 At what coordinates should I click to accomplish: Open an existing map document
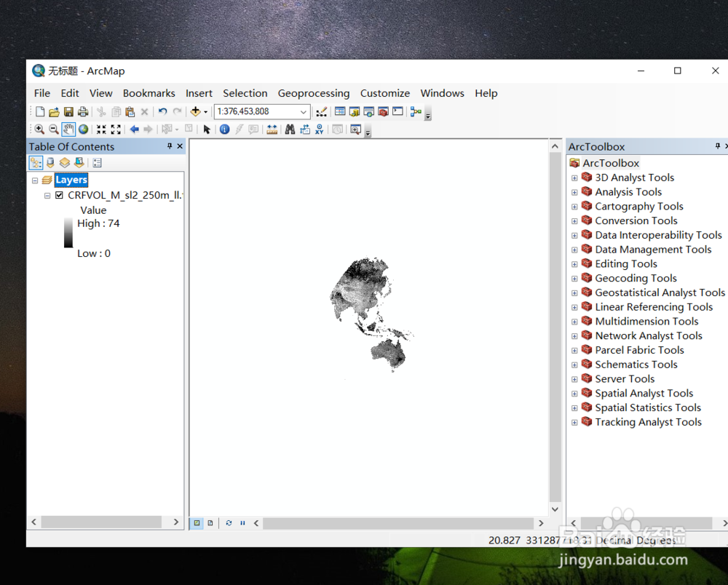pos(54,112)
